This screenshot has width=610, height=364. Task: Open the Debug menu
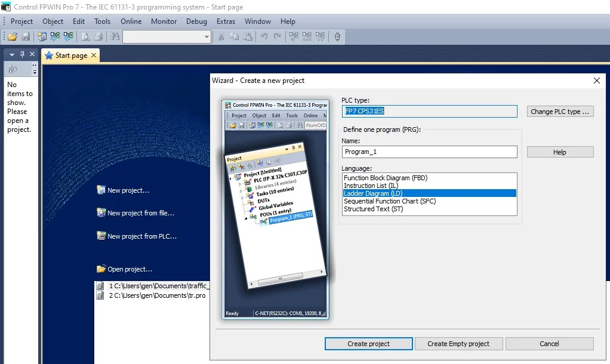pos(196,21)
